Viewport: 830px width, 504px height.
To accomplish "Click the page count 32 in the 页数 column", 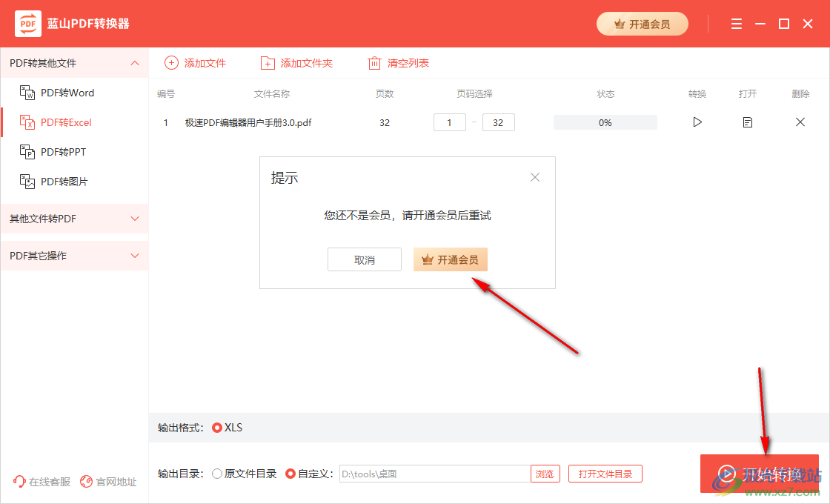I will click(x=385, y=123).
